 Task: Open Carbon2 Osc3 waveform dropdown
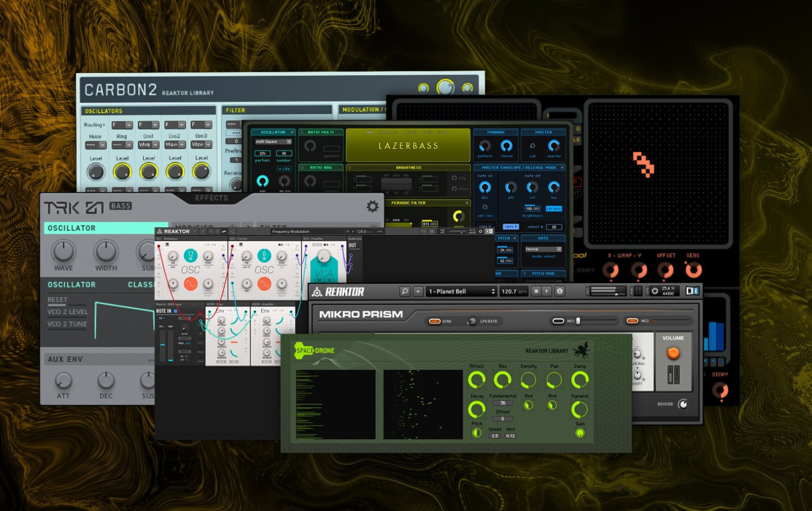[201, 144]
